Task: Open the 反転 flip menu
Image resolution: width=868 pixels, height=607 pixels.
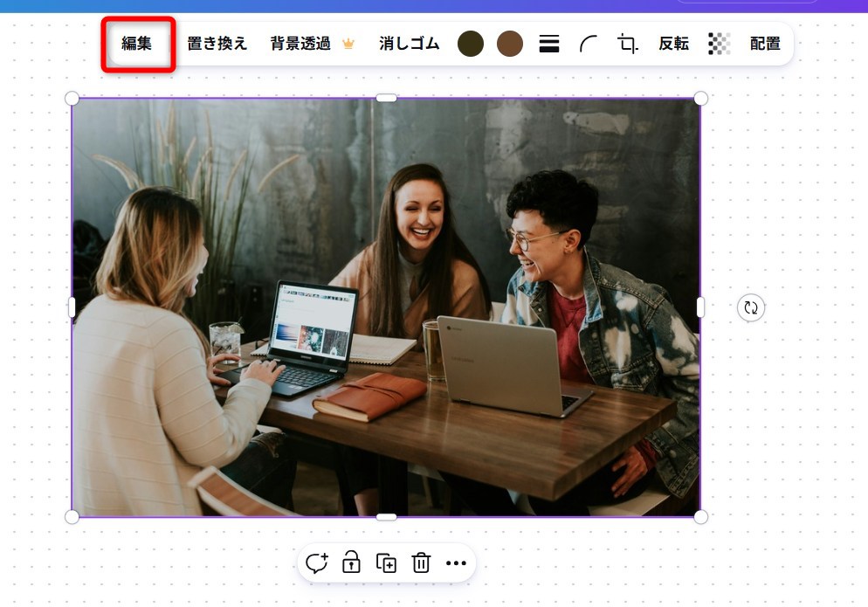Action: (x=673, y=43)
